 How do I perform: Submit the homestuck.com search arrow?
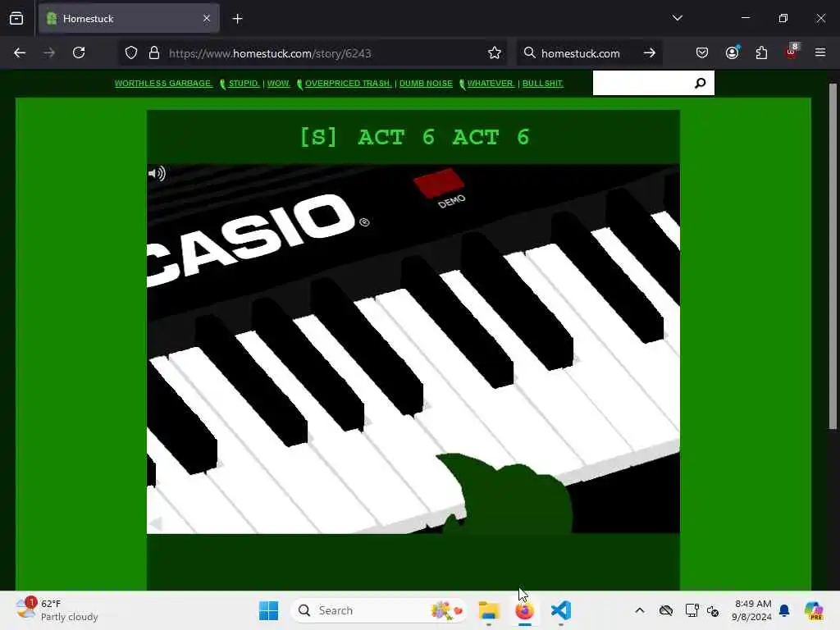pos(650,53)
